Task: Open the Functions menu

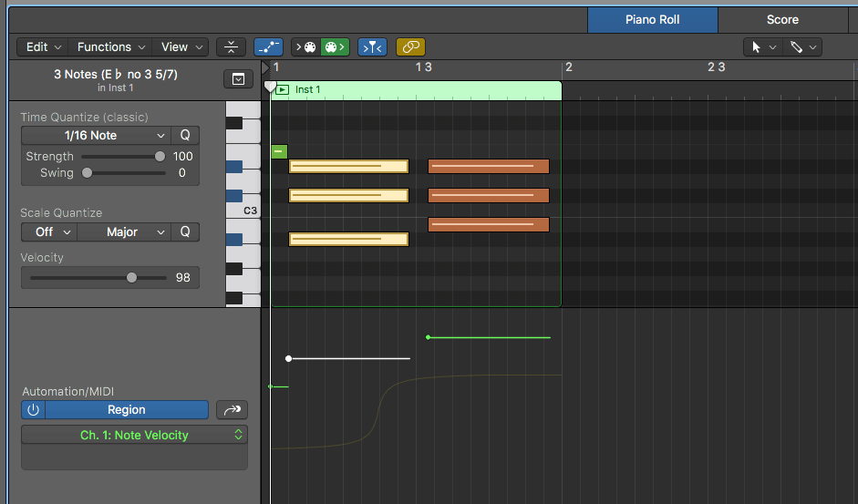Action: pos(110,47)
